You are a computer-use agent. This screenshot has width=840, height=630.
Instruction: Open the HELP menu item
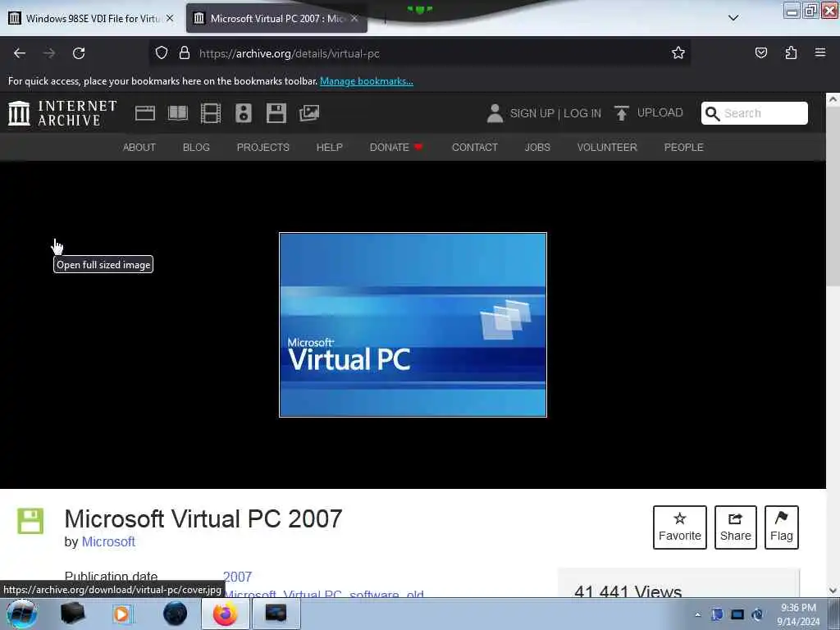[x=330, y=147]
